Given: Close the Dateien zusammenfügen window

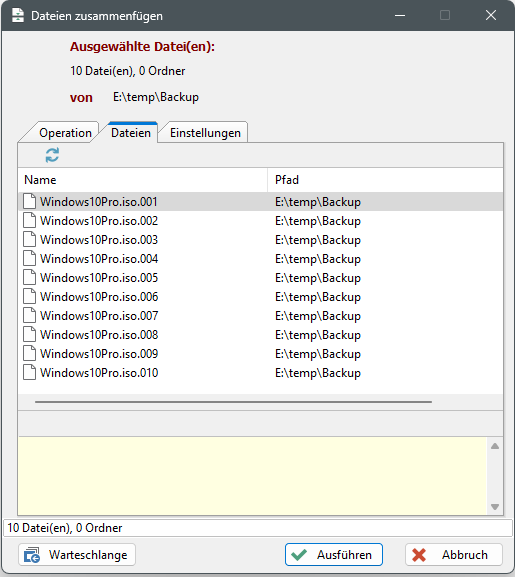Looking at the screenshot, I should tap(491, 15).
